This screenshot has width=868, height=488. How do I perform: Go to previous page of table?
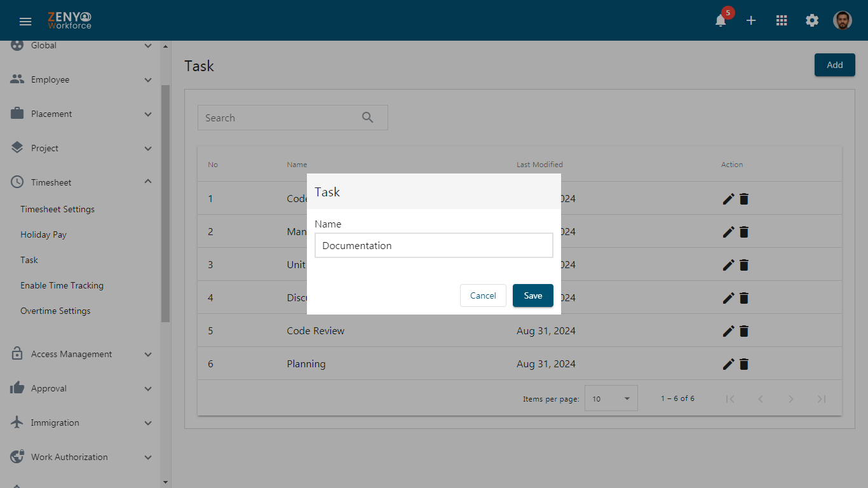(x=761, y=399)
